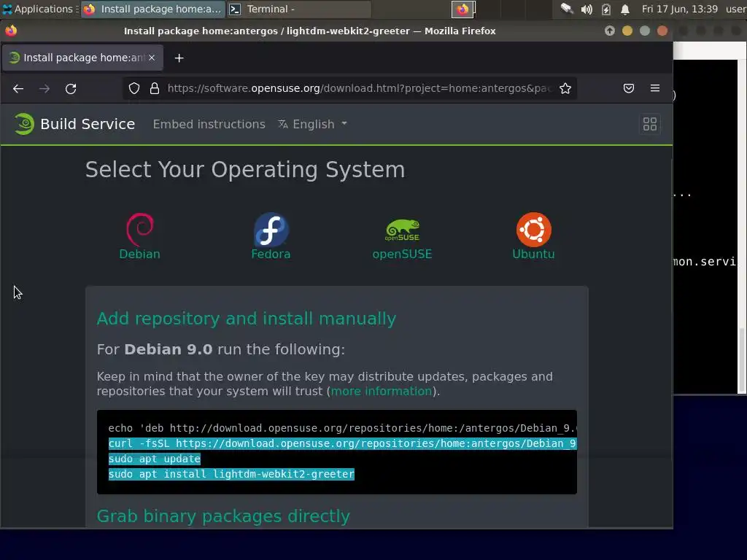Viewport: 747px width, 560px height.
Task: Open the panel clock Fri 17 Jun
Action: 679,9
